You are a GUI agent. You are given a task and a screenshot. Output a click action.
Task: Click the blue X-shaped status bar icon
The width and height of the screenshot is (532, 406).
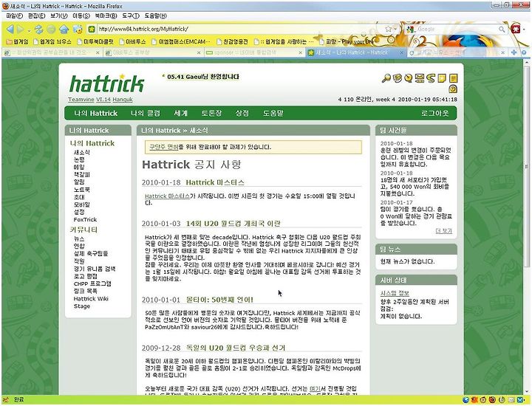519,400
